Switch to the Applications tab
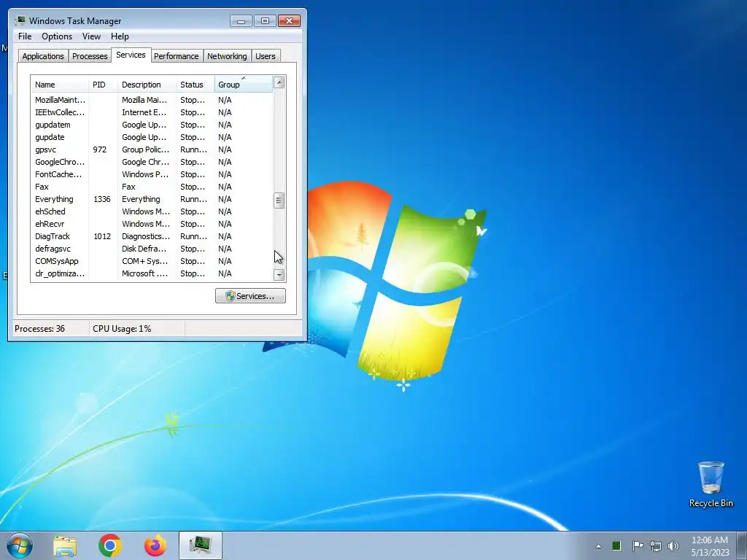The height and width of the screenshot is (560, 747). coord(43,56)
